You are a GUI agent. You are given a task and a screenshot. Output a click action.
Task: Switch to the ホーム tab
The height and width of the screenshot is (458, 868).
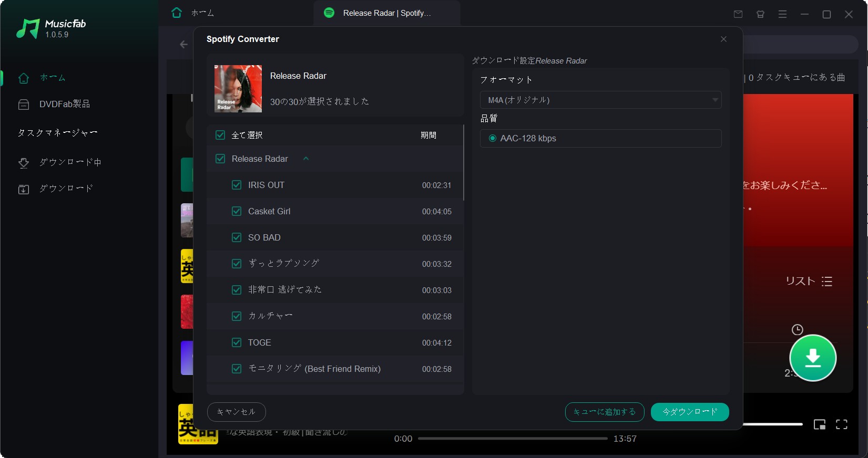click(x=202, y=13)
